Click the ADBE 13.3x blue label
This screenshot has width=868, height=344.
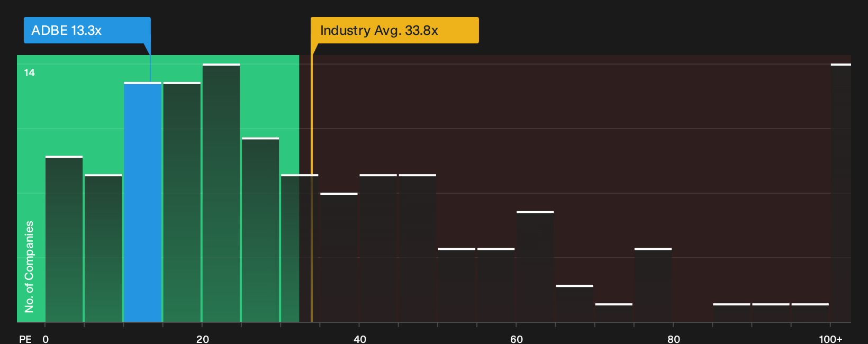[x=87, y=30]
